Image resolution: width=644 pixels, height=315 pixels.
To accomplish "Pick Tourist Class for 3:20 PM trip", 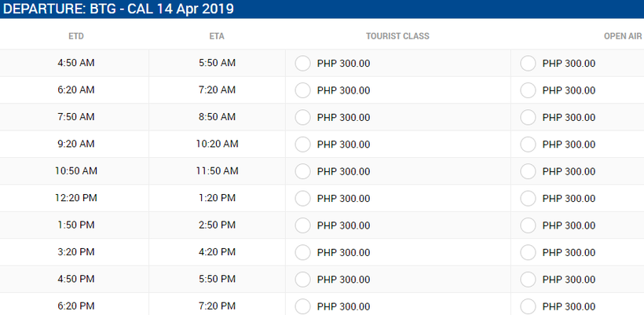I will coord(302,252).
